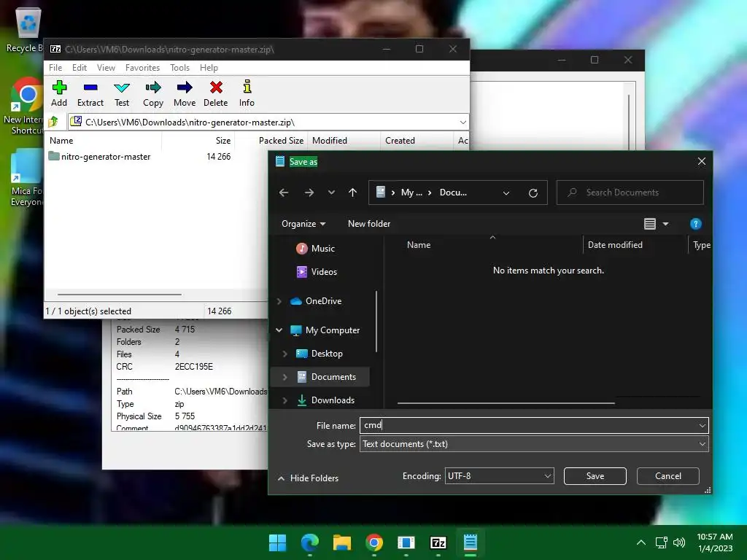Open recent locations dropdown in Save as

tap(332, 192)
